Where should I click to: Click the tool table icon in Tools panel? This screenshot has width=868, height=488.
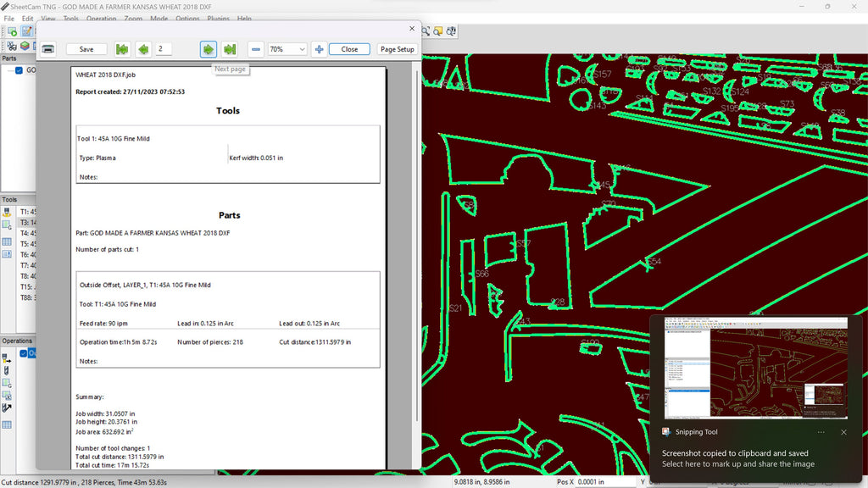[x=7, y=241]
